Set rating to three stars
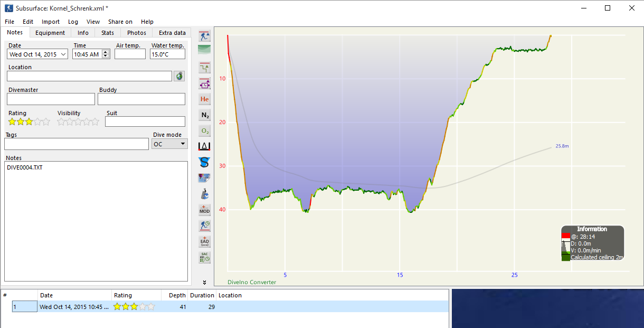644x328 pixels. click(x=29, y=121)
